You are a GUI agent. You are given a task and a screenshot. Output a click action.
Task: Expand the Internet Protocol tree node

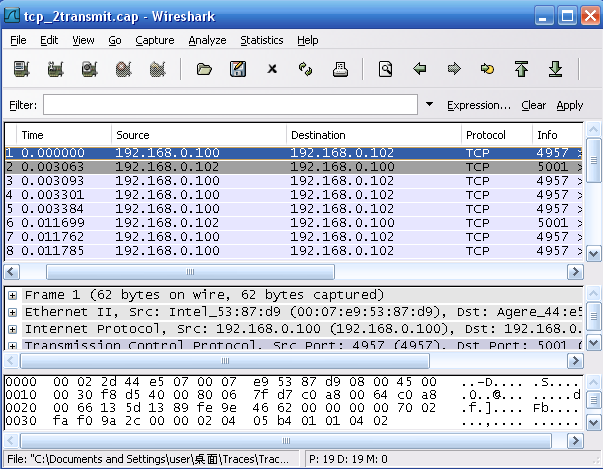[x=12, y=329]
